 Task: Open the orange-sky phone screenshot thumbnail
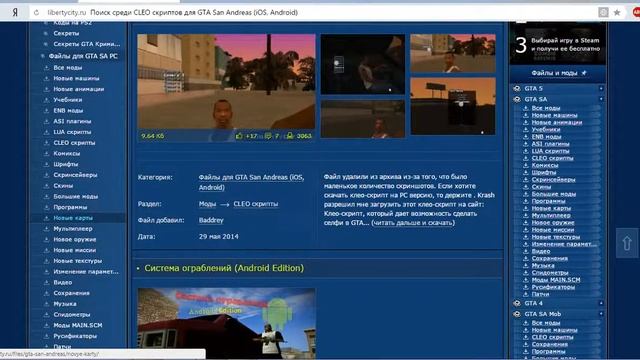(x=453, y=106)
